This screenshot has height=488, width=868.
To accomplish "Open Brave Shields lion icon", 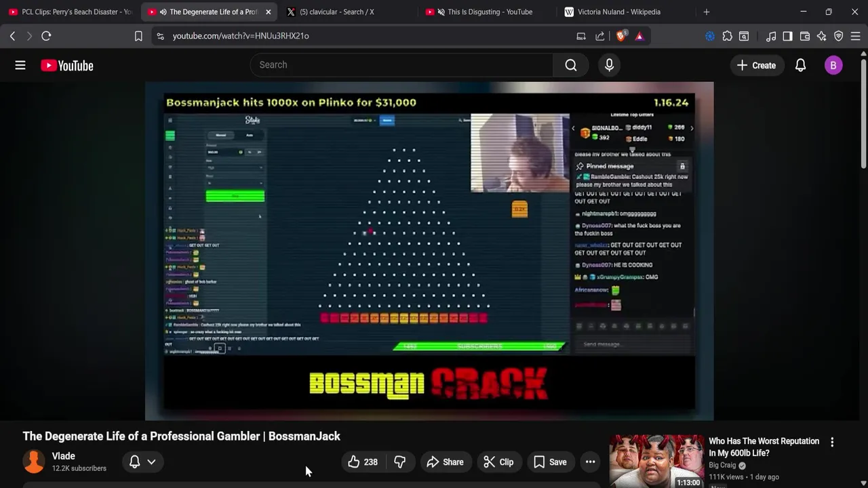I will pos(620,36).
